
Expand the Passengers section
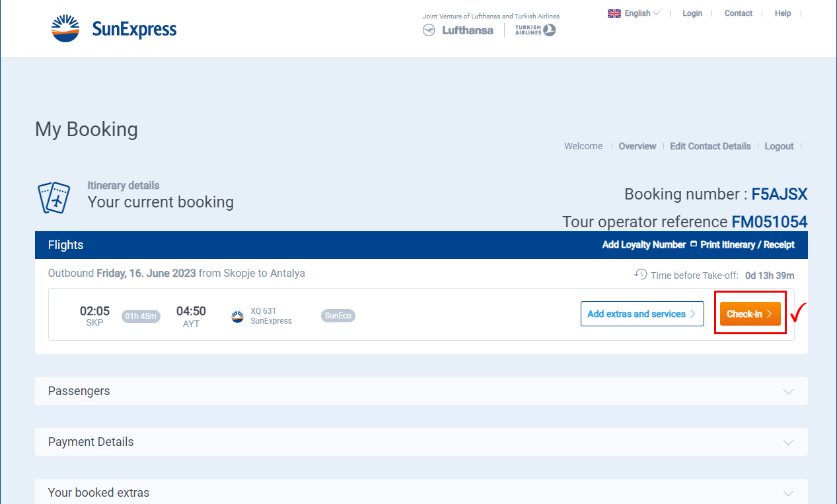pos(421,391)
